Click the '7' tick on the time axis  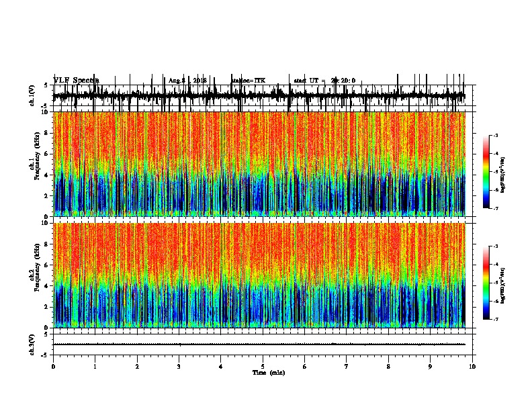pos(346,367)
